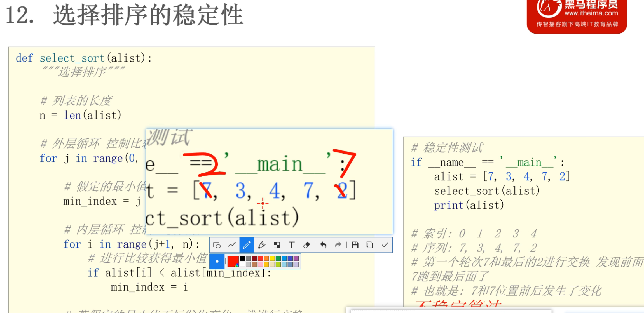Viewport: 644px width, 313px height.
Task: Save screenshot with floppy disk icon
Action: click(355, 245)
